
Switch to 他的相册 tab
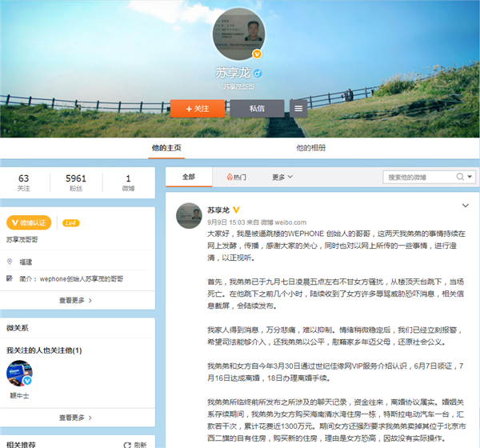311,148
